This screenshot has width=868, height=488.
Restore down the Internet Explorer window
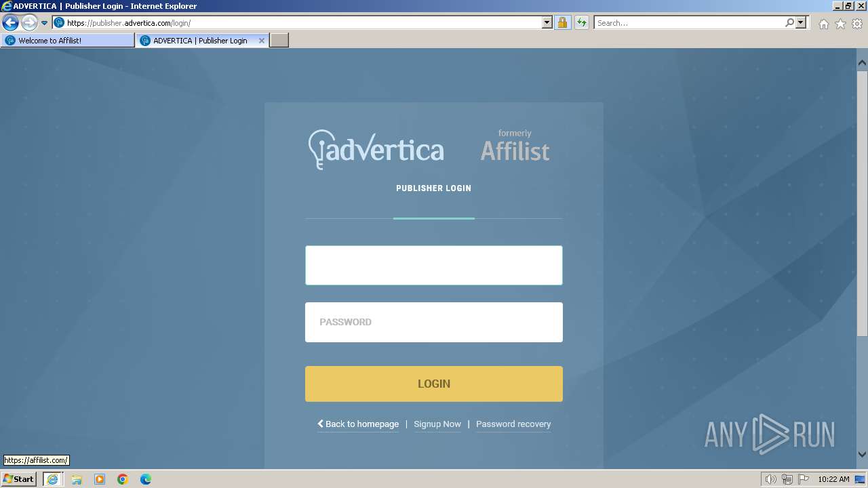tap(849, 5)
